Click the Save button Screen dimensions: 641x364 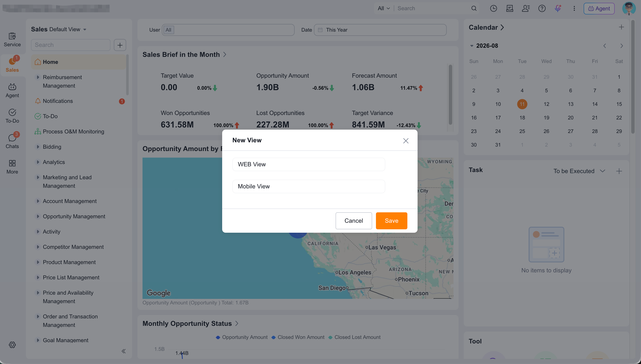click(391, 221)
